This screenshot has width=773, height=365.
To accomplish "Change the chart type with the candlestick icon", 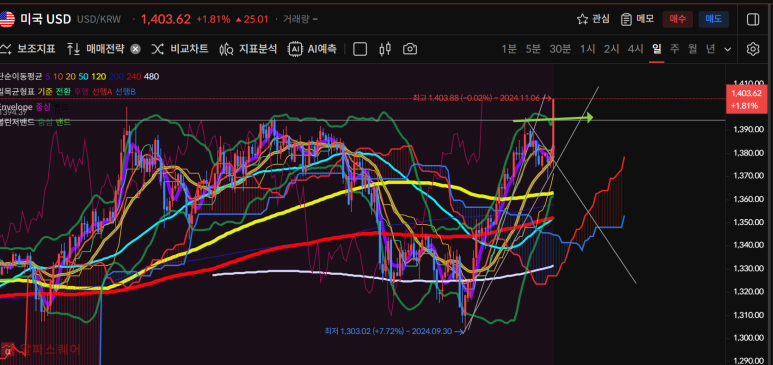I will 385,49.
